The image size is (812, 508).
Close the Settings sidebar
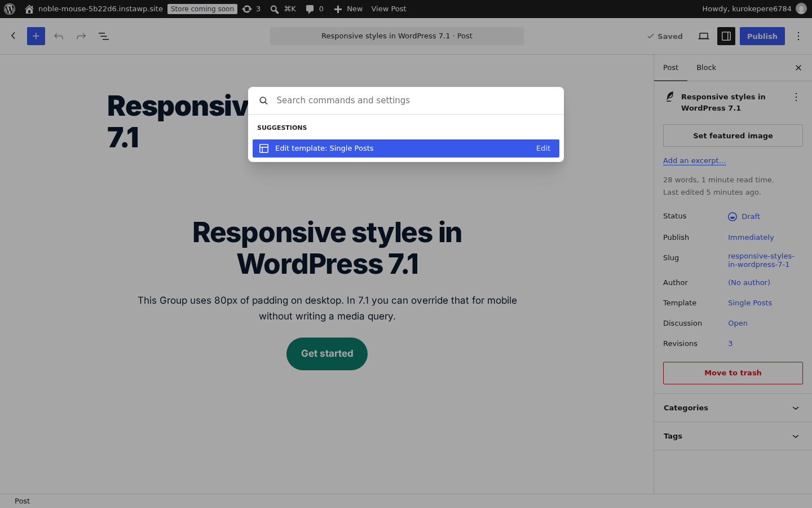(798, 68)
